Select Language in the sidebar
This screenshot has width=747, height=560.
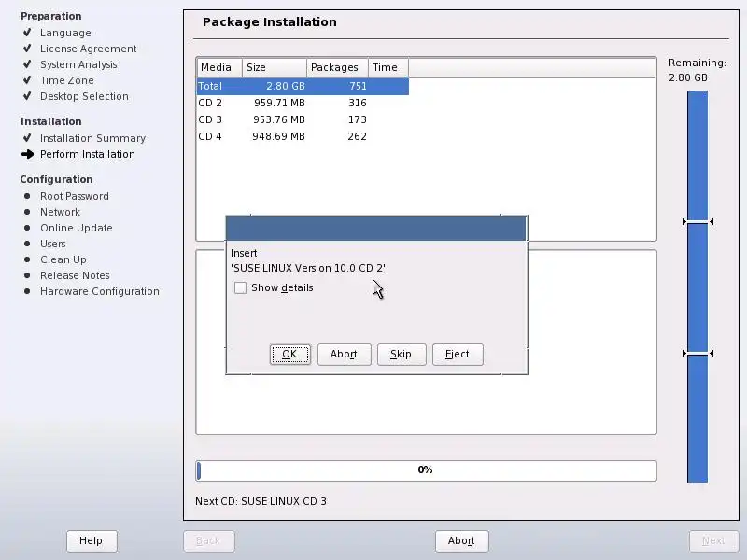coord(65,33)
